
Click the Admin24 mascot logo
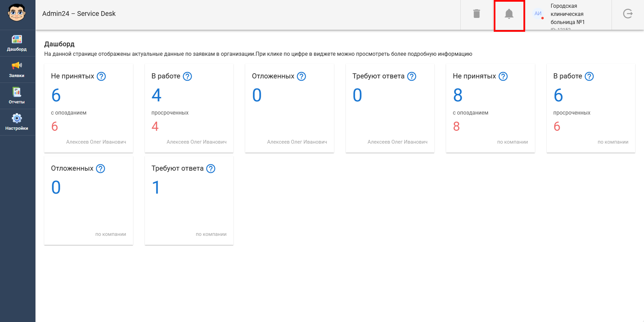[17, 13]
